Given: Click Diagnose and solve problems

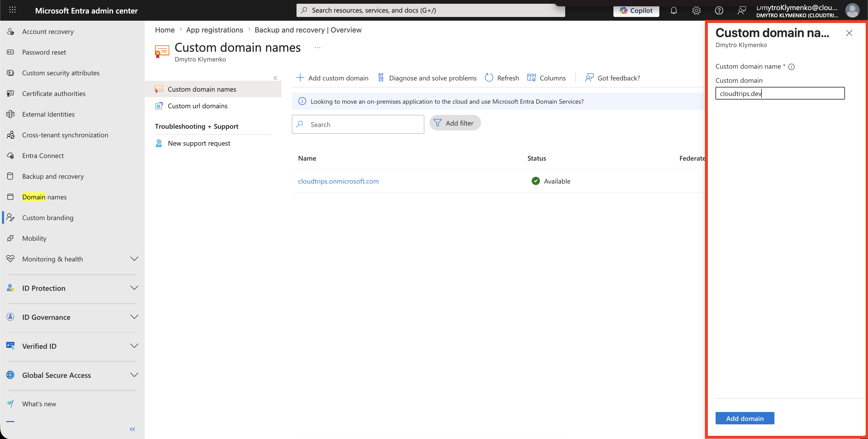Looking at the screenshot, I should tap(427, 78).
